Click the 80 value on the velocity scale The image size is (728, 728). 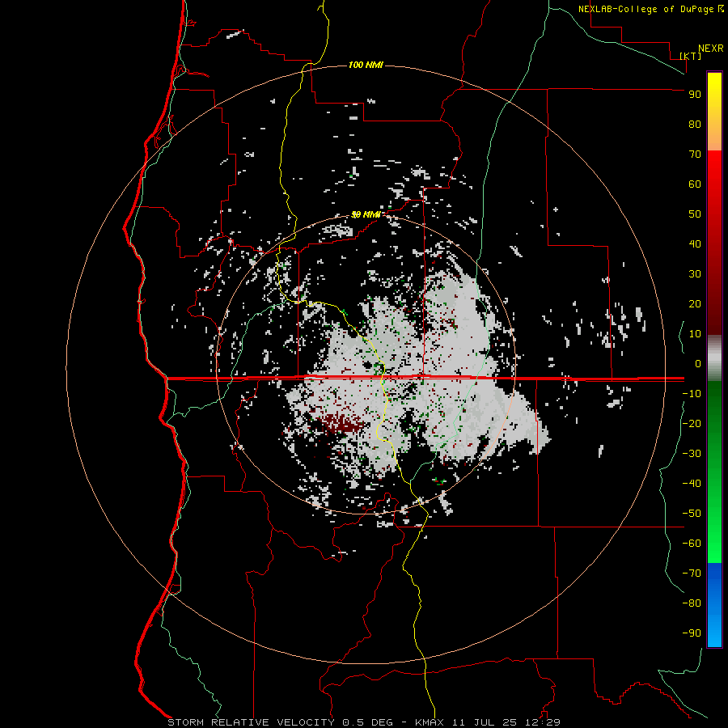click(x=695, y=124)
